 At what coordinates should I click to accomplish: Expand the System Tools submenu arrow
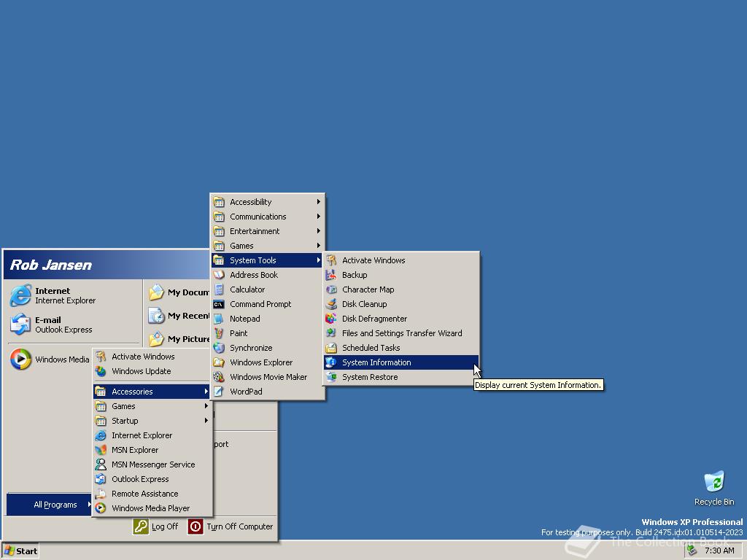coord(318,260)
